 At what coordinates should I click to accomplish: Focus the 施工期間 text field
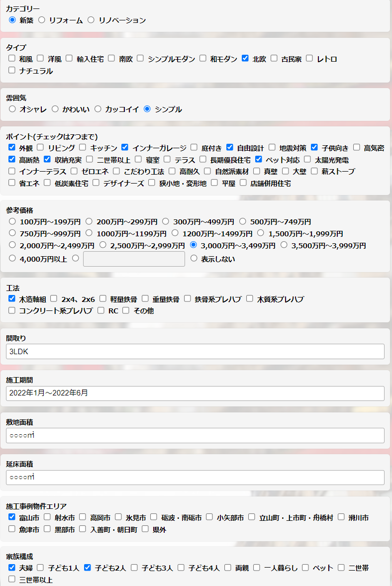[195, 393]
